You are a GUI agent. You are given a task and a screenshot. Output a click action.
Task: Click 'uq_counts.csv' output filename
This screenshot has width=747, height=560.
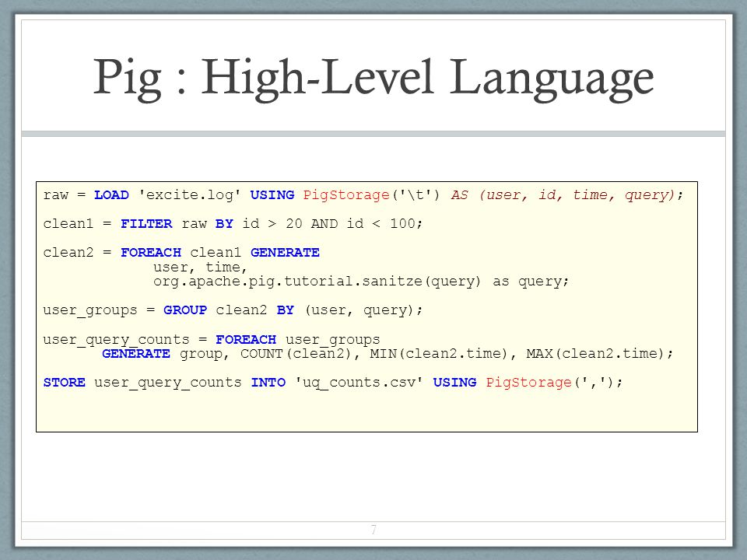pos(359,383)
